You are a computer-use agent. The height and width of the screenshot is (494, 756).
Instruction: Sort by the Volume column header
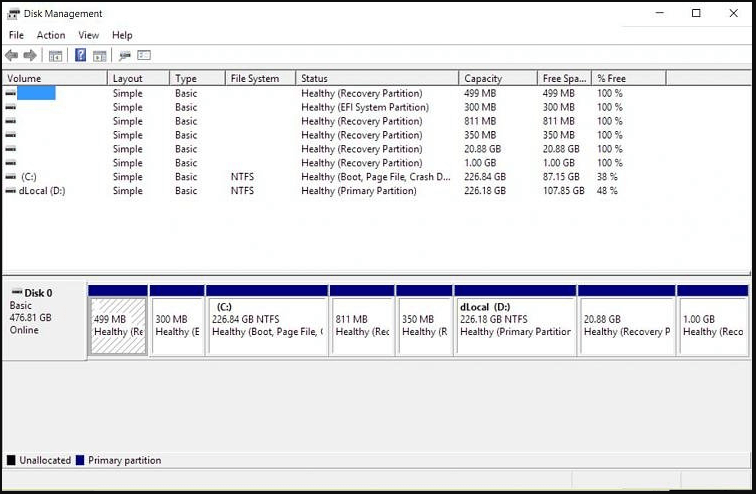(55, 78)
